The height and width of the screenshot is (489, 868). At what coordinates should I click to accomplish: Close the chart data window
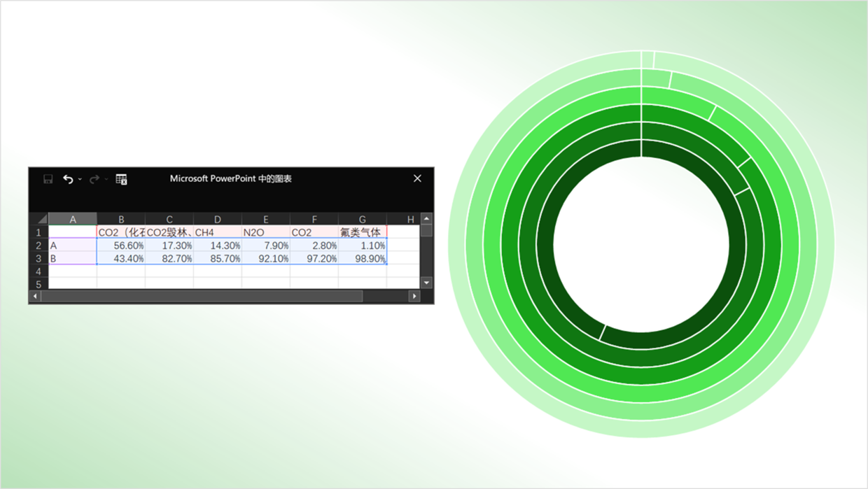point(417,178)
